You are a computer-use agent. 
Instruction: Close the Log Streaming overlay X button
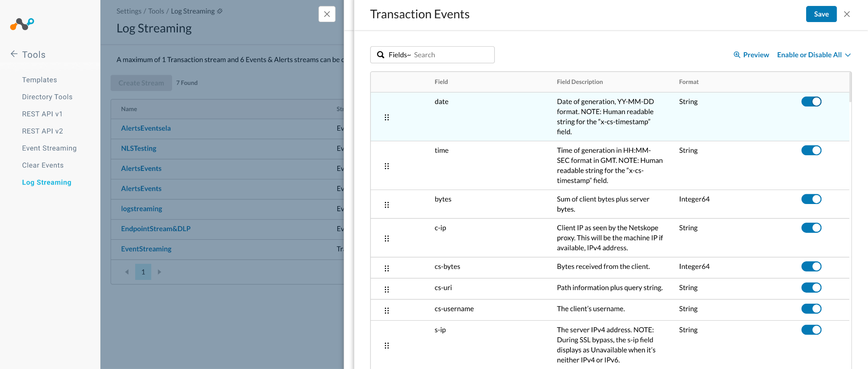[327, 14]
